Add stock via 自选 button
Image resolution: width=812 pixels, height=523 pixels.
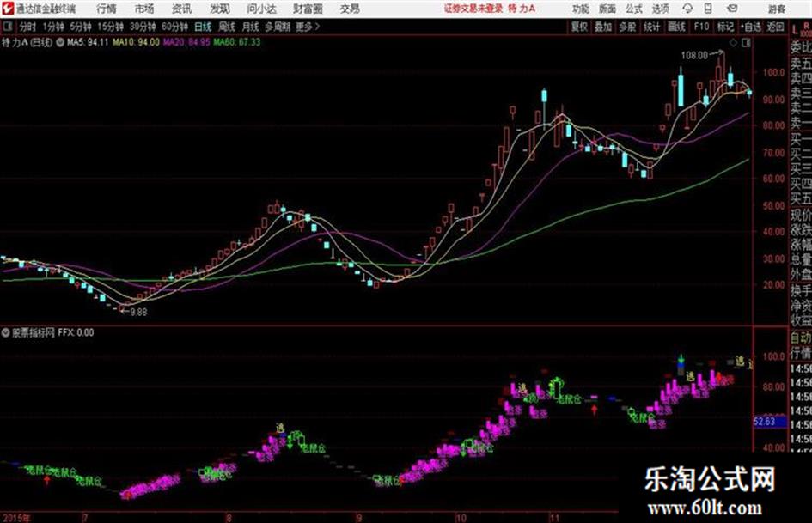click(x=750, y=27)
